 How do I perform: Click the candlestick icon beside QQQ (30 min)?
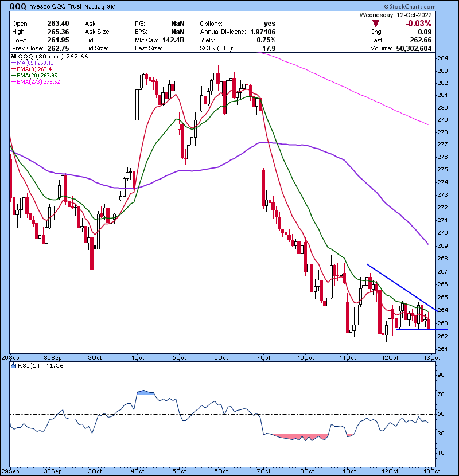tap(14, 56)
